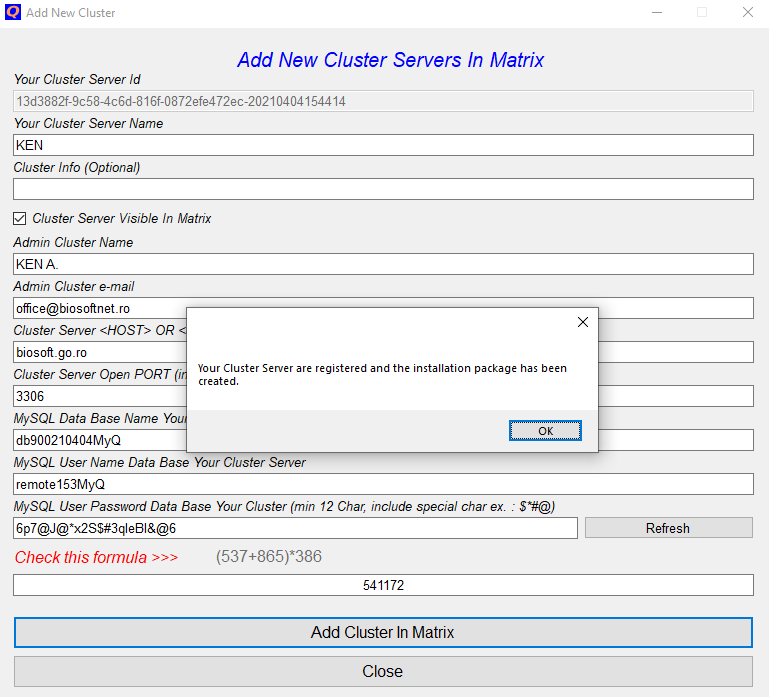Click the formula text (537+865)*386
This screenshot has height=697, width=769.
pos(269,556)
